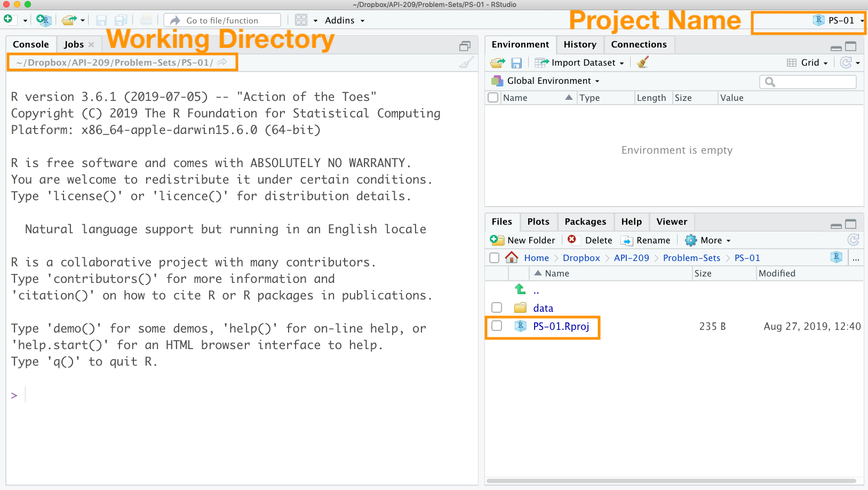Clear environment objects with broom icon

point(643,62)
